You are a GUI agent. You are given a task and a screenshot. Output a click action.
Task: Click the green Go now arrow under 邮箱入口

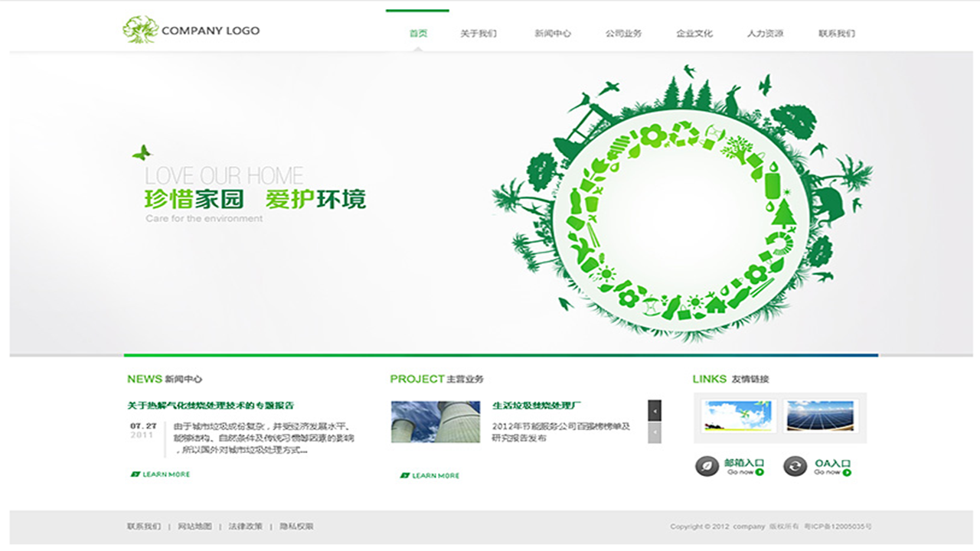click(759, 473)
